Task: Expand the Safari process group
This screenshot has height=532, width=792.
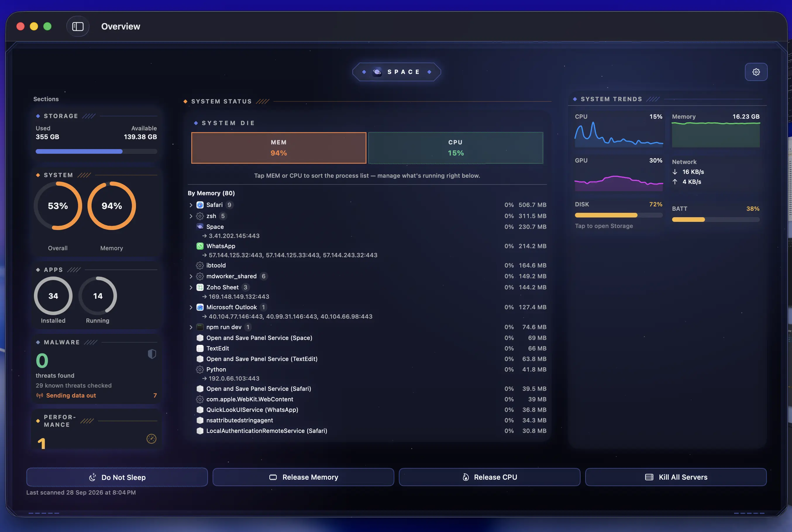Action: click(x=191, y=205)
